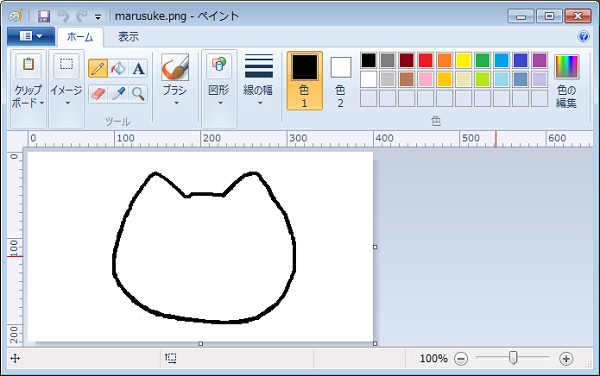Expand the 線の幅 dropdown arrow
The height and width of the screenshot is (376, 600).
(260, 103)
